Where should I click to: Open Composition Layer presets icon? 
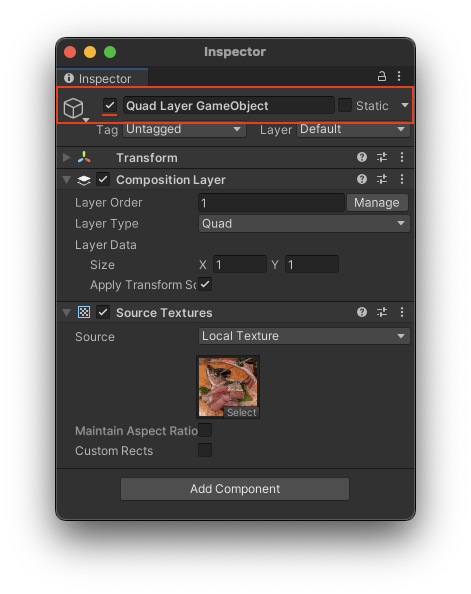(x=382, y=179)
